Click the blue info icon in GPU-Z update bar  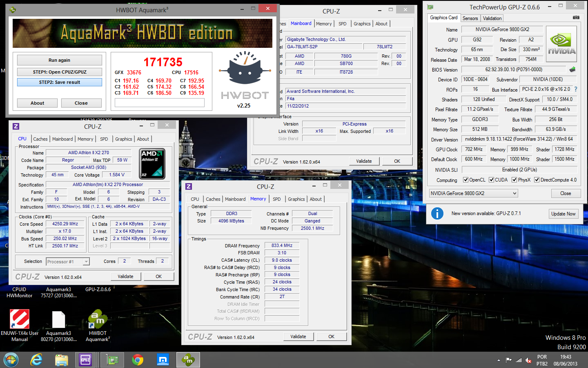437,213
